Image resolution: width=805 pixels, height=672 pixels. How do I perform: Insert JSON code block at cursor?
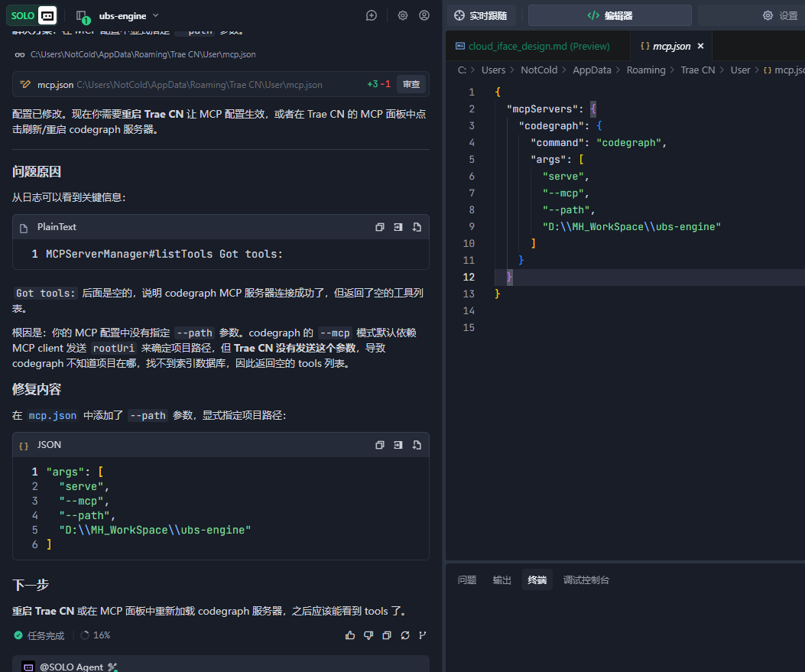[398, 445]
